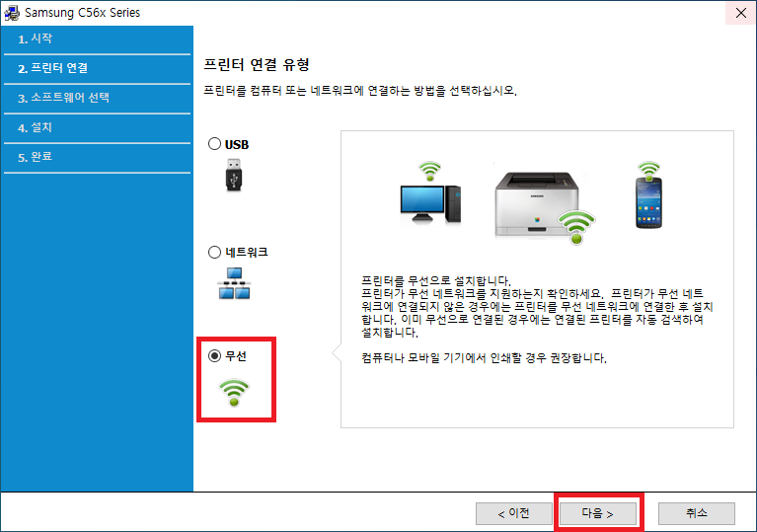Go to step 5. 완료 in sidebar
Viewport: 757px width, 532px height.
point(36,157)
